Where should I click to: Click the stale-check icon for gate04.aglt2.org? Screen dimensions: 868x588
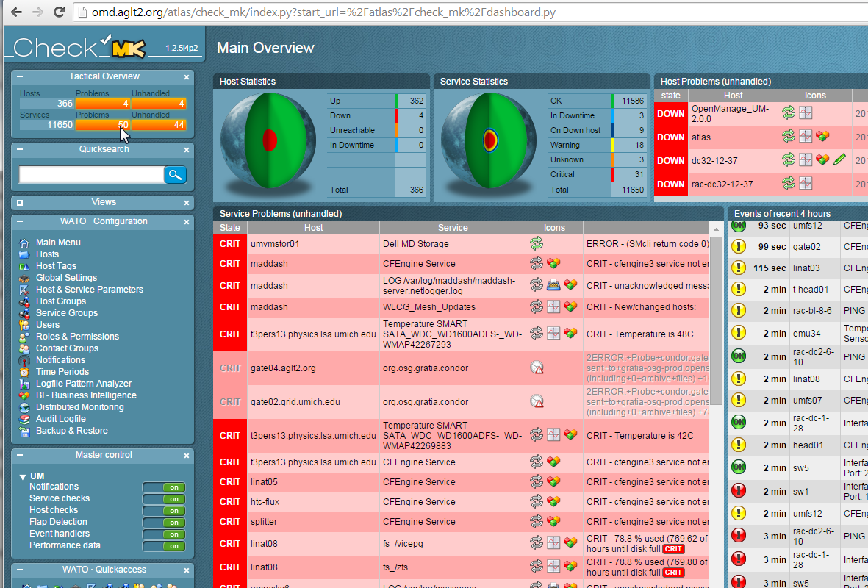(x=537, y=367)
